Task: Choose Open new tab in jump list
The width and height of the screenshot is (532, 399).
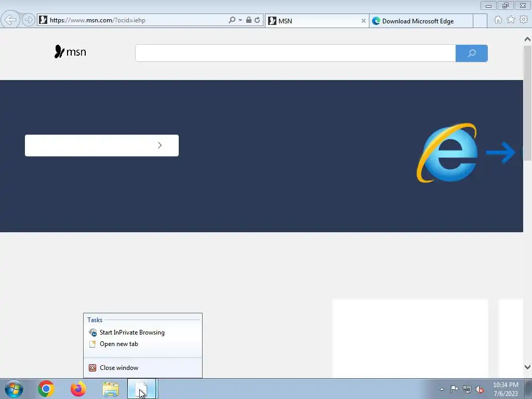Action: tap(119, 344)
